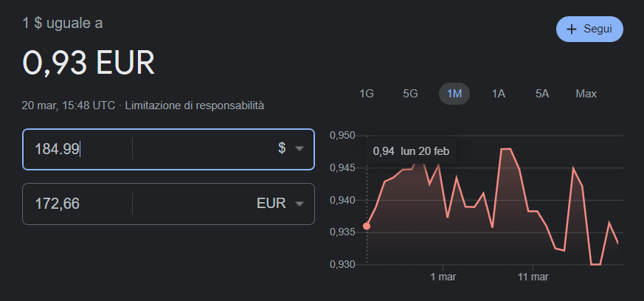Switch chart to 5A range

542,94
